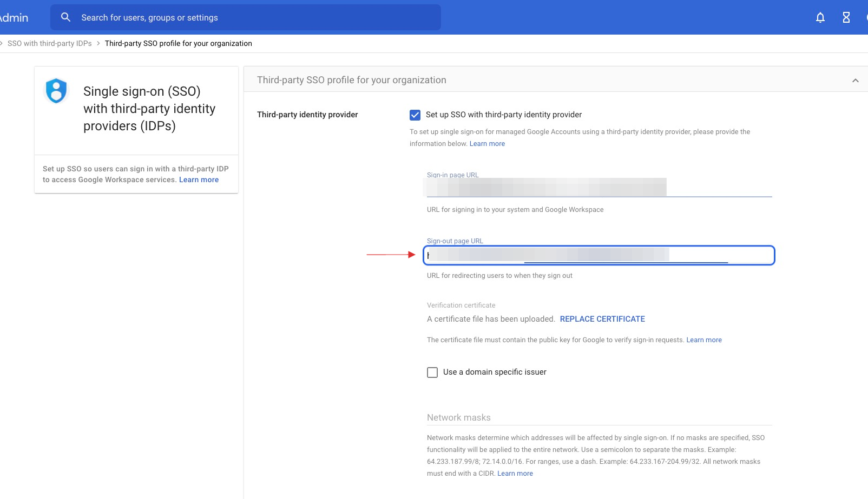Click 'URL for signing in to your system' text
Screen dimensions: 868x499
pyautogui.click(x=515, y=210)
